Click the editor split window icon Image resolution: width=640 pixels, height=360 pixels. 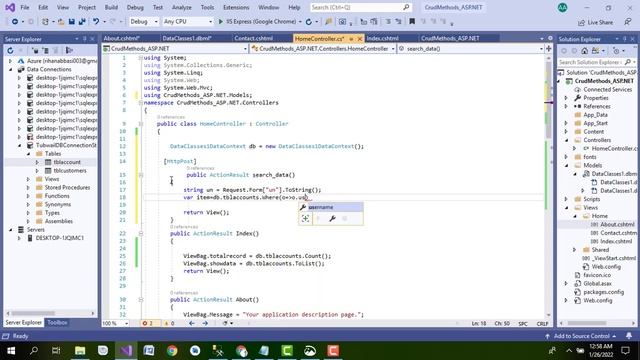click(549, 49)
